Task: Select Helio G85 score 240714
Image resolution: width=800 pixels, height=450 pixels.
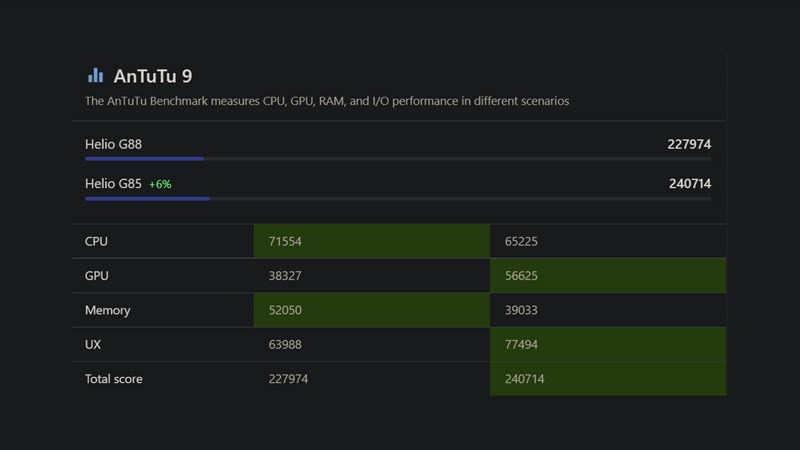Action: [689, 184]
